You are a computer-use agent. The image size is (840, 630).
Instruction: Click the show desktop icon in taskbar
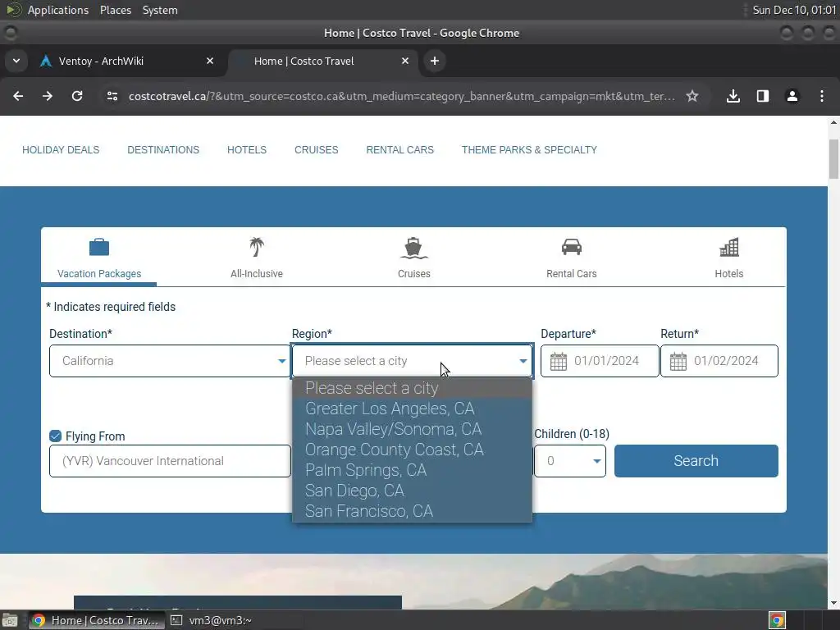click(x=10, y=620)
